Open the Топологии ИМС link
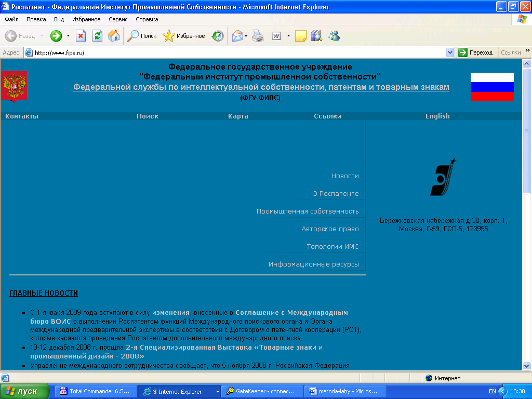The height and width of the screenshot is (399, 532). click(333, 247)
